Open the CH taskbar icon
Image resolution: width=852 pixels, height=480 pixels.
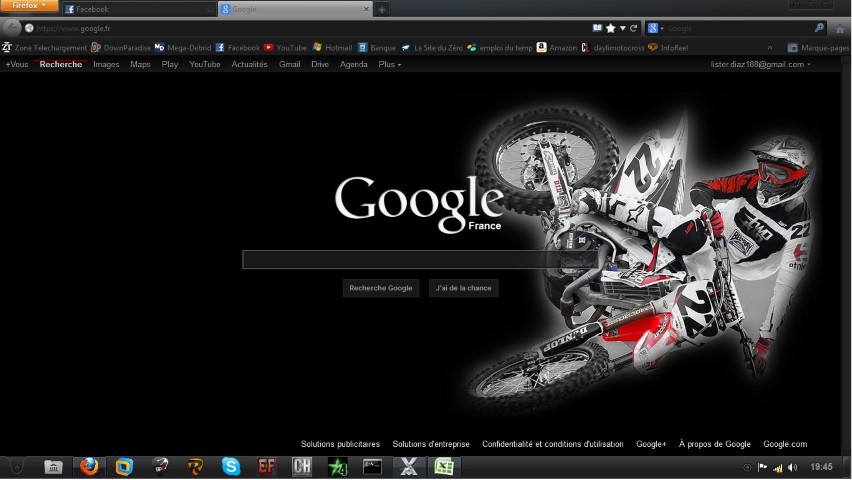(302, 467)
